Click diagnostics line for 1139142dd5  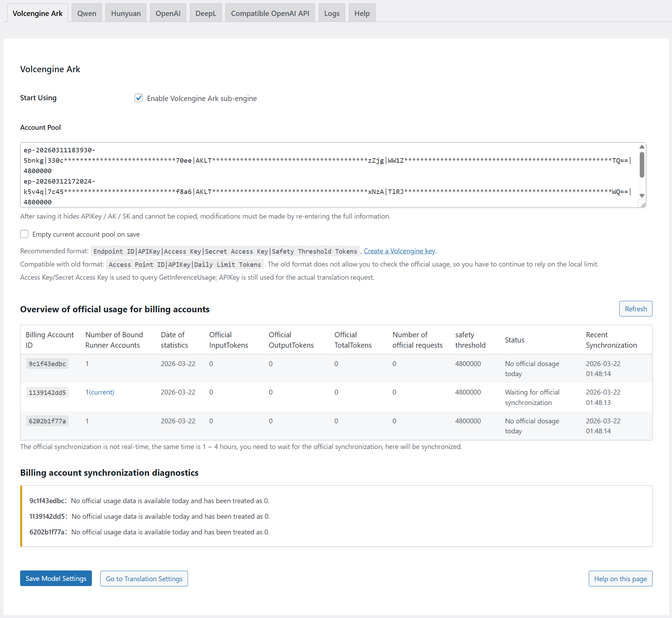pos(149,516)
